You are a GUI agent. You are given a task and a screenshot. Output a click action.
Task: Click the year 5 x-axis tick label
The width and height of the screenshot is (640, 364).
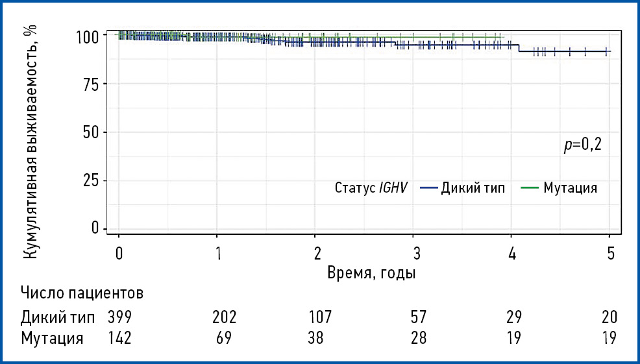[x=610, y=253]
